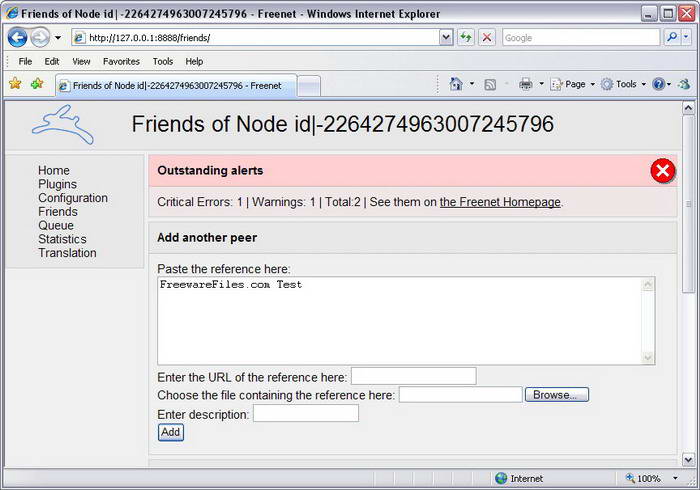Click the Home page icon in the toolbar

point(456,84)
